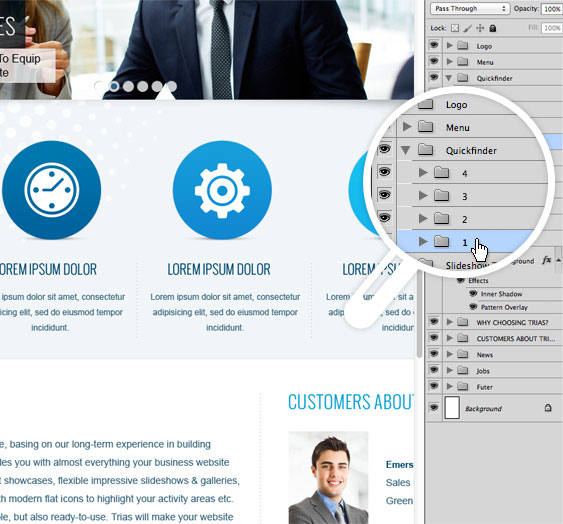Select the Jobs layer name

[x=483, y=371]
